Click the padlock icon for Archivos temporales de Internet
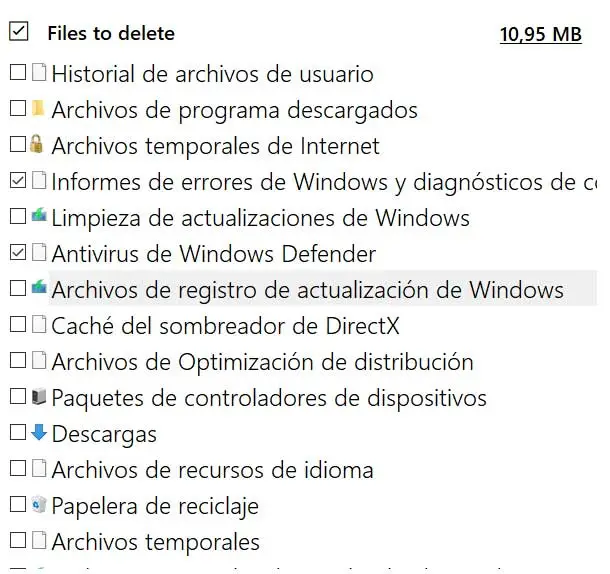Screen dimensions: 610x574 coord(38,145)
